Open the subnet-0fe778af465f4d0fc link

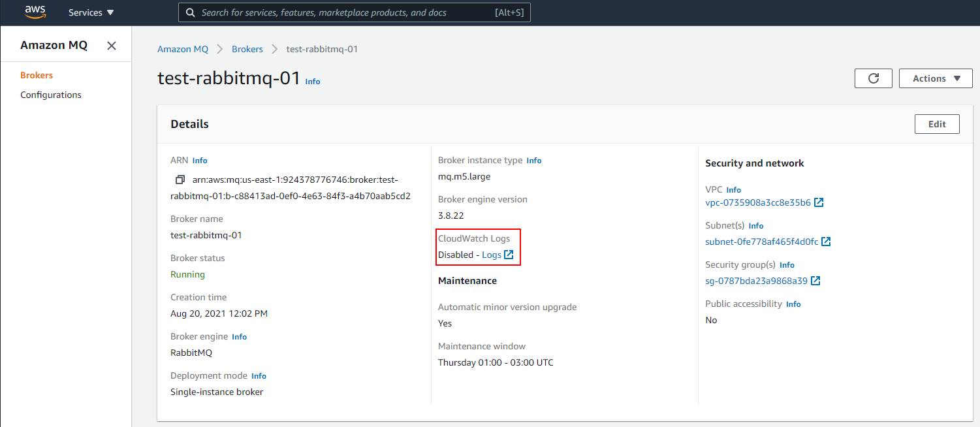point(762,242)
